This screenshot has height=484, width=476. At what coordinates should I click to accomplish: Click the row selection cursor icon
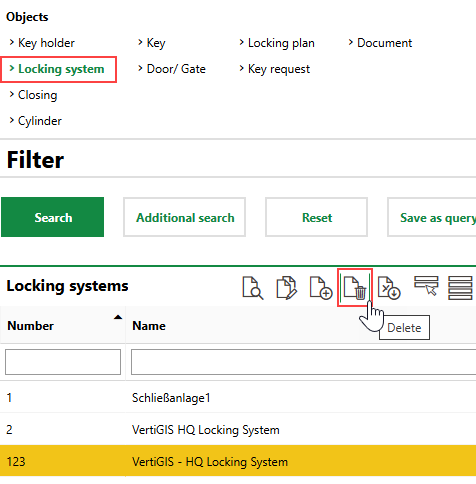point(426,285)
